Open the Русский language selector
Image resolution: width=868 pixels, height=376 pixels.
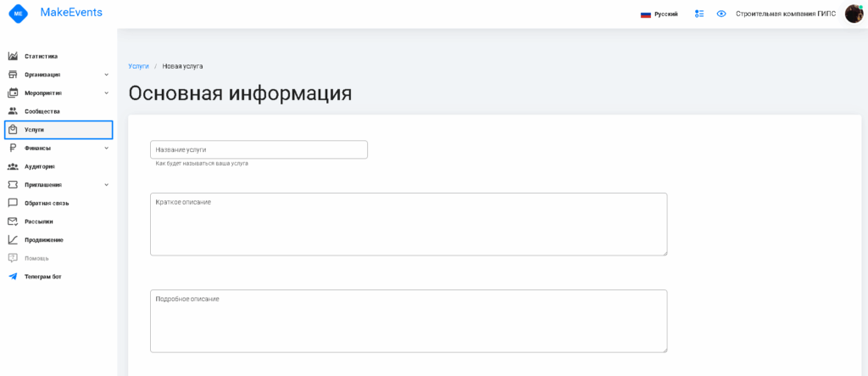point(659,14)
